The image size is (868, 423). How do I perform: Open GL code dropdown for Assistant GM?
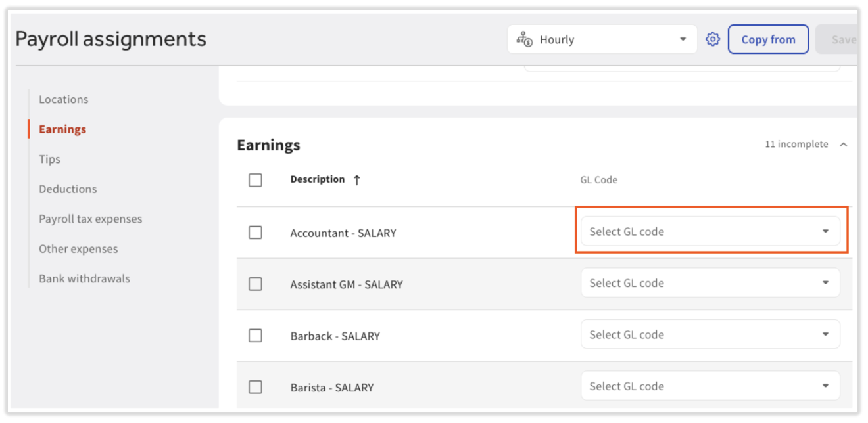(710, 283)
